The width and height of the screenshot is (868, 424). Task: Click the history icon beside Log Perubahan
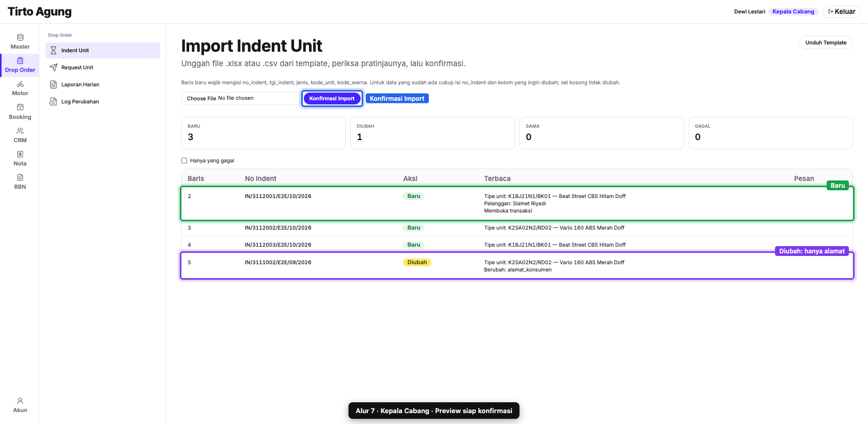[x=53, y=101]
